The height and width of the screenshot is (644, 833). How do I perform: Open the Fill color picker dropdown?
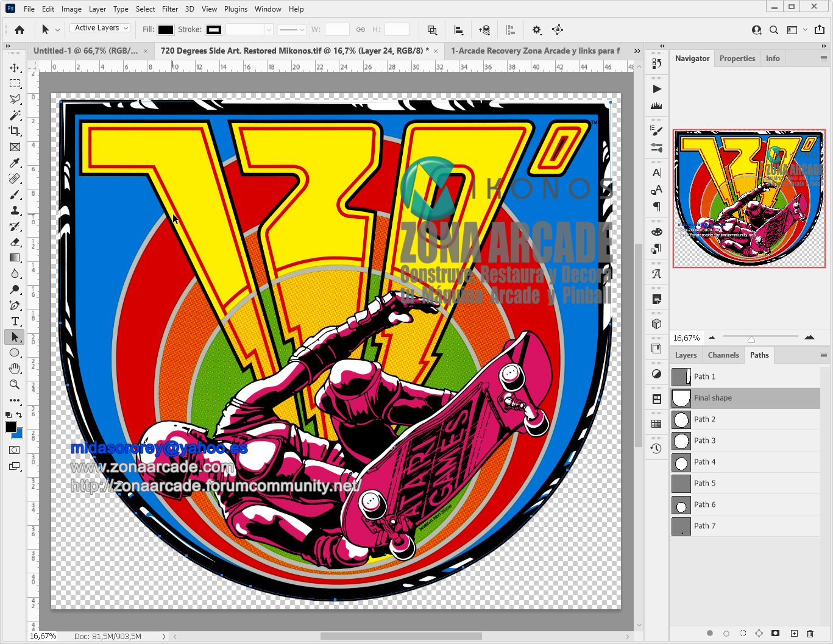click(x=165, y=30)
